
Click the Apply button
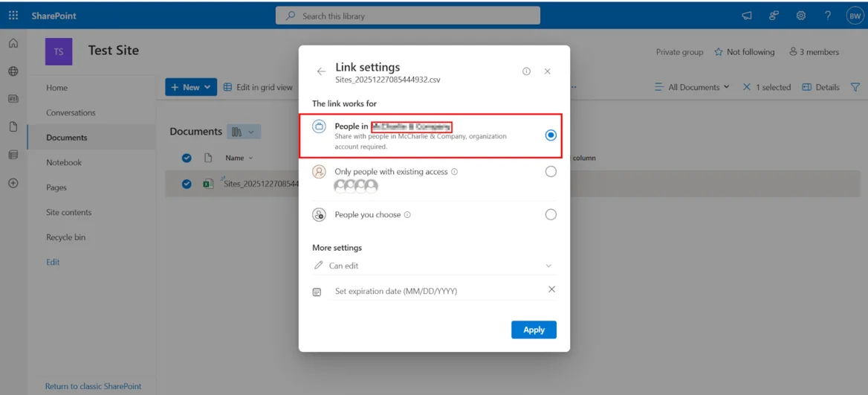534,330
